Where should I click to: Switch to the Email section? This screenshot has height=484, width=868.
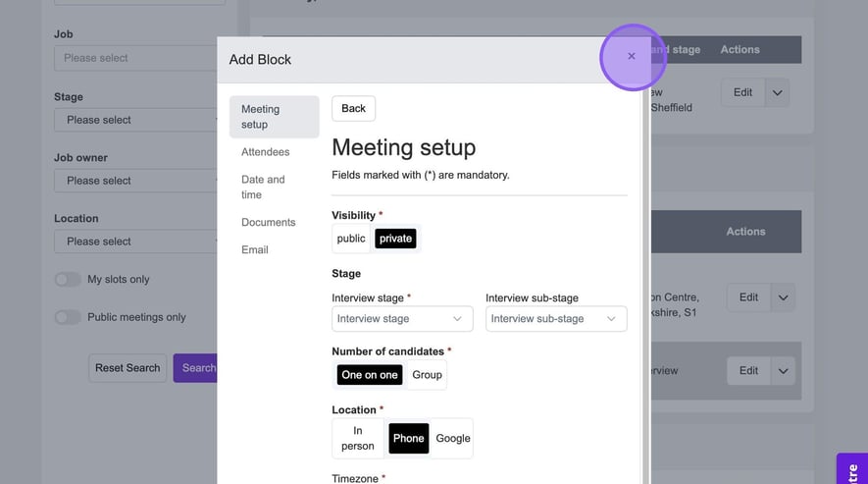tap(255, 250)
